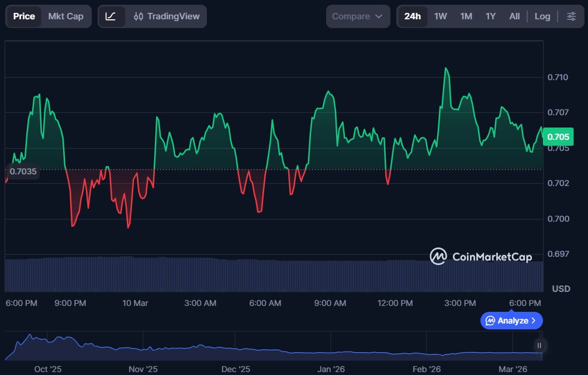Click the green 0.705 current price tag

coord(558,137)
